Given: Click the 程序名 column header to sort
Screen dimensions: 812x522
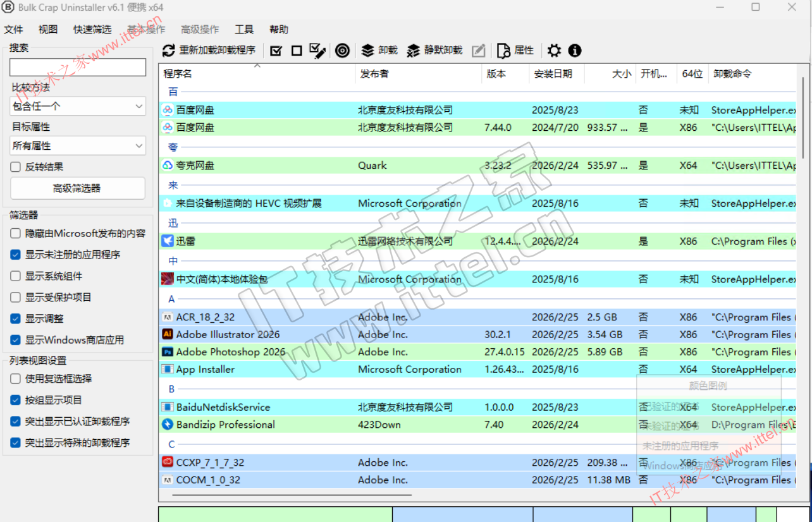Looking at the screenshot, I should [x=178, y=74].
